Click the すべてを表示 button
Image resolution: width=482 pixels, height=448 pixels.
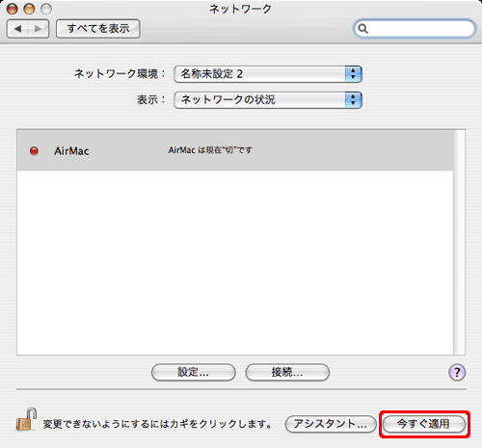pyautogui.click(x=98, y=29)
